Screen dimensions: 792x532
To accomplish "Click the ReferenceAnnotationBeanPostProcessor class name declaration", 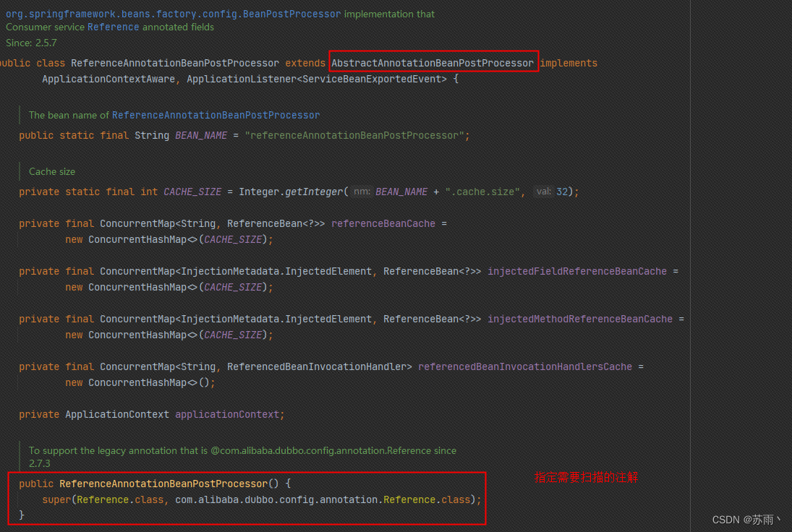I will tap(175, 63).
